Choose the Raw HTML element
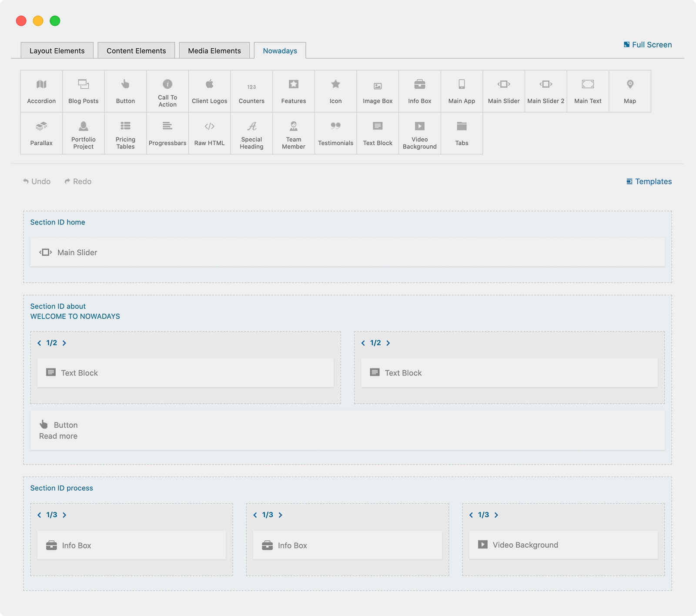 (x=209, y=134)
